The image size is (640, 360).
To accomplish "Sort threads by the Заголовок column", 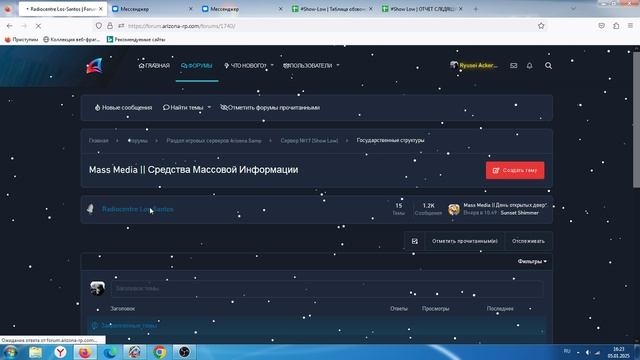I will coord(122,309).
